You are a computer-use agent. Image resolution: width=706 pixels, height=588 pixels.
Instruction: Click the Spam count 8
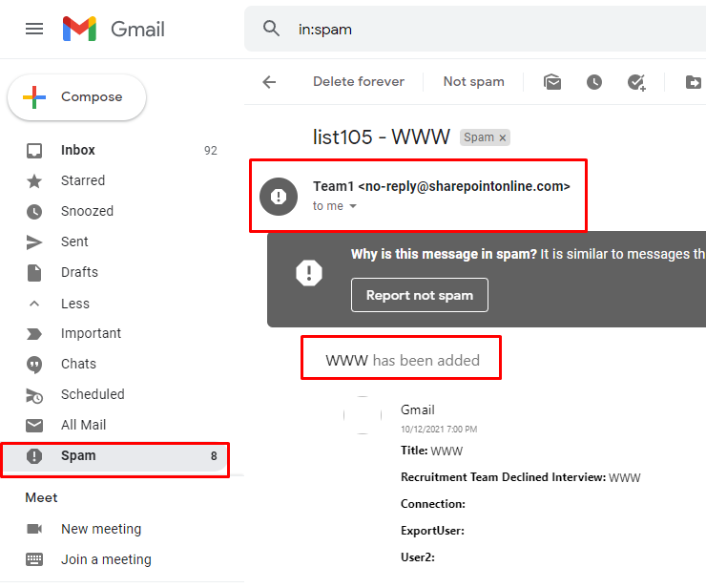[x=214, y=456]
